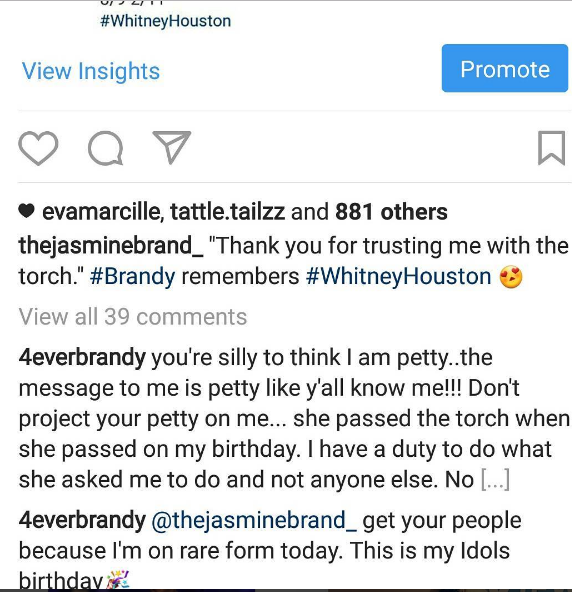Open #WhitneyHouston hashtag in the caption
The image size is (572, 592).
click(398, 277)
